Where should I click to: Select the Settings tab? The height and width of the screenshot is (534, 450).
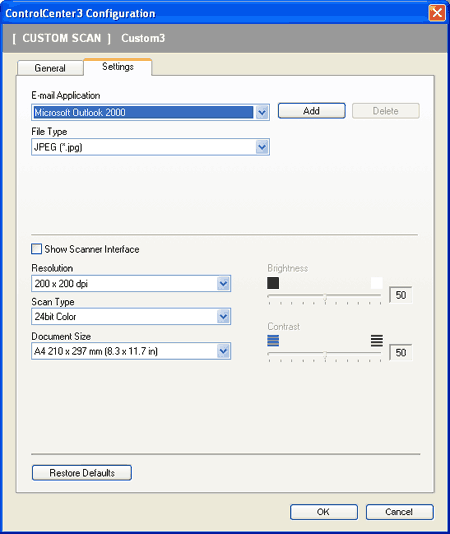[118, 67]
